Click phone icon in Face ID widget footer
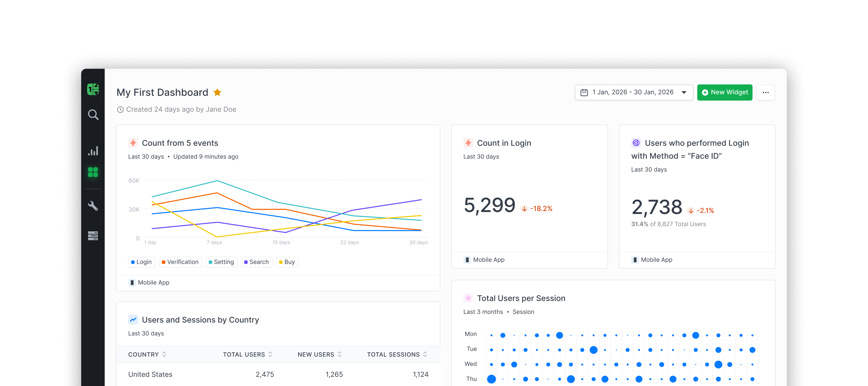868x386 pixels. coord(635,260)
